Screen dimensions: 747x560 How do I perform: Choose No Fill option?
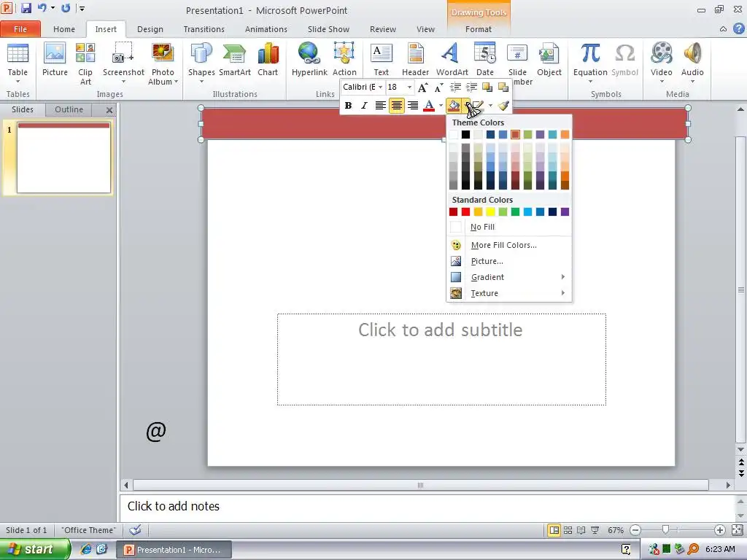click(508, 227)
